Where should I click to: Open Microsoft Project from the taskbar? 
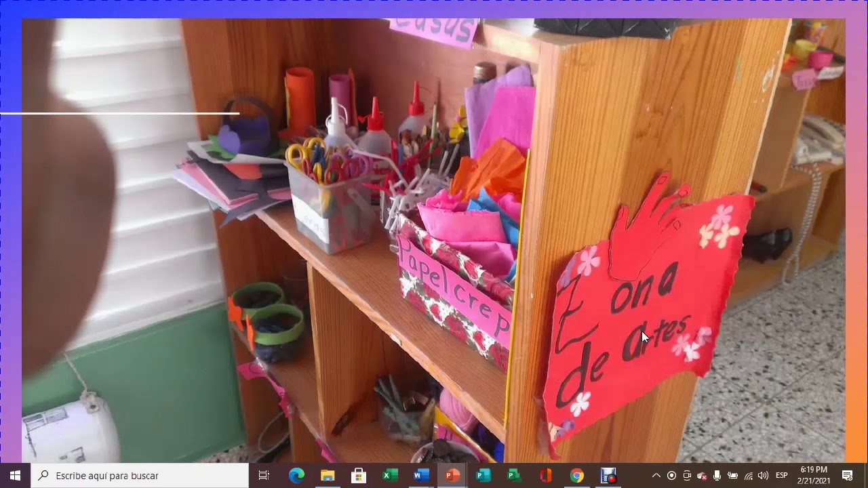click(x=514, y=476)
